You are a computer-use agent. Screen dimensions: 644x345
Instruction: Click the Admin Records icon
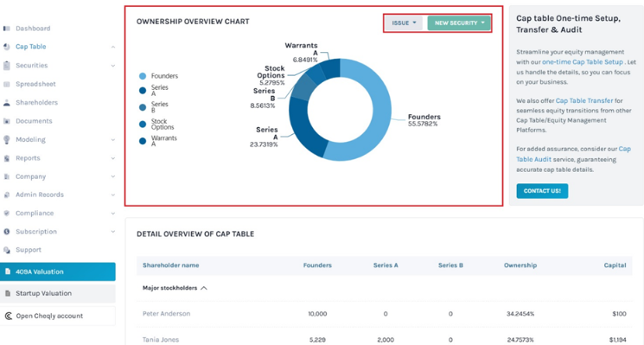[7, 195]
